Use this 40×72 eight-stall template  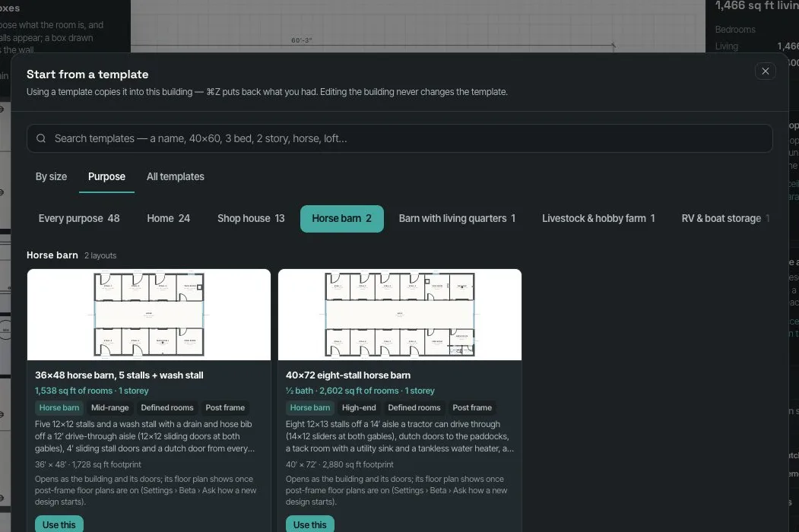point(310,524)
